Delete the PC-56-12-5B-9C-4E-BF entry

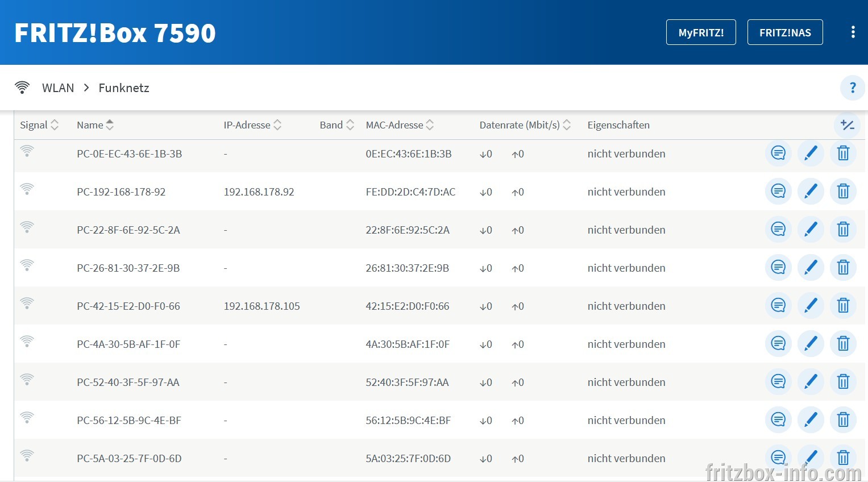pyautogui.click(x=843, y=420)
